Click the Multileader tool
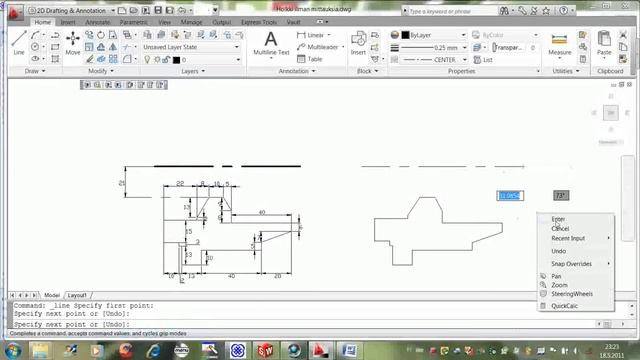Screen dimensions: 640x360 pos(318,47)
